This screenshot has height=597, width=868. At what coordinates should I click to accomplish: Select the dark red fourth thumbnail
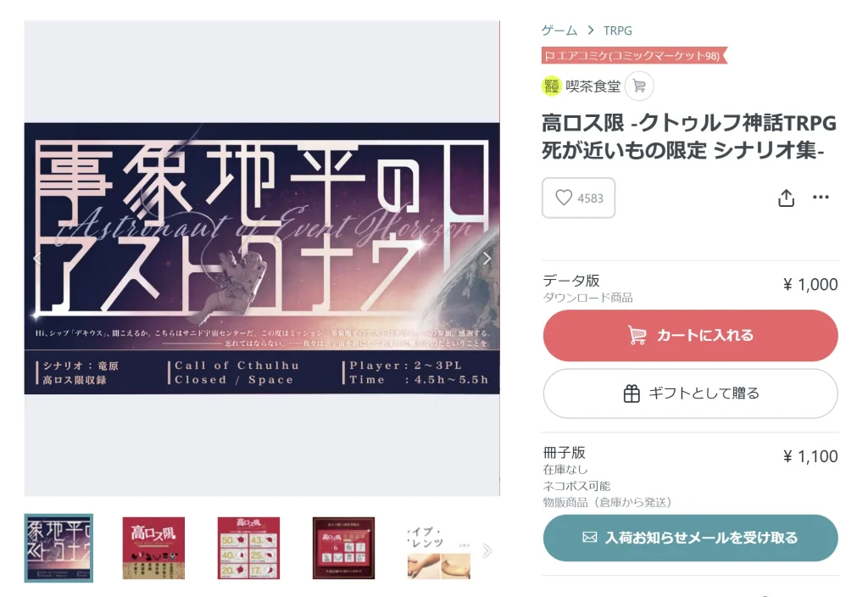(344, 549)
